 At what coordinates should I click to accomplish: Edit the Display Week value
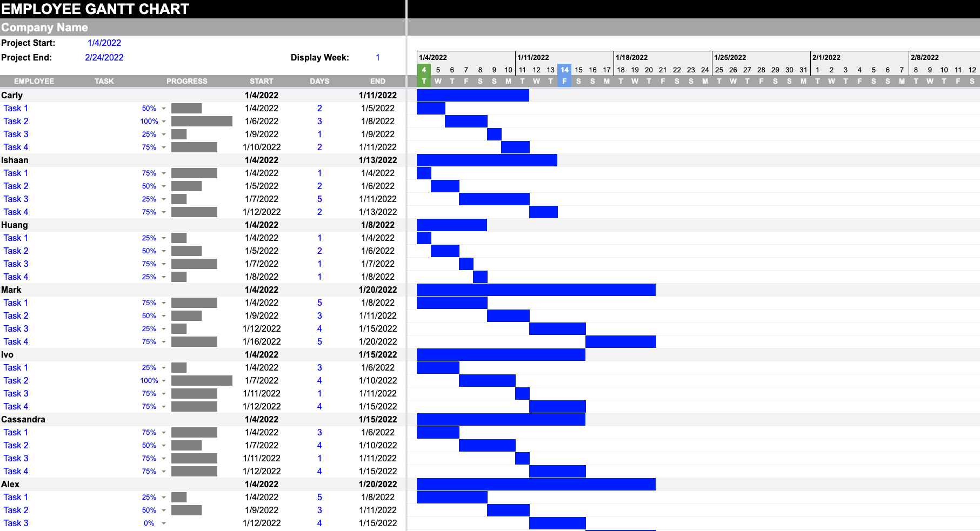tap(378, 57)
